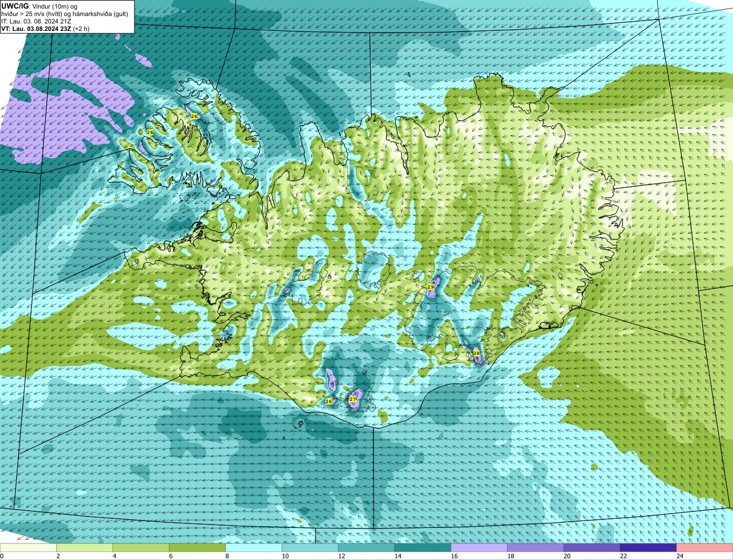Screen dimensions: 733x560
Task: Select the 12–14 m/s teal swatch
Action: (x=366, y=547)
